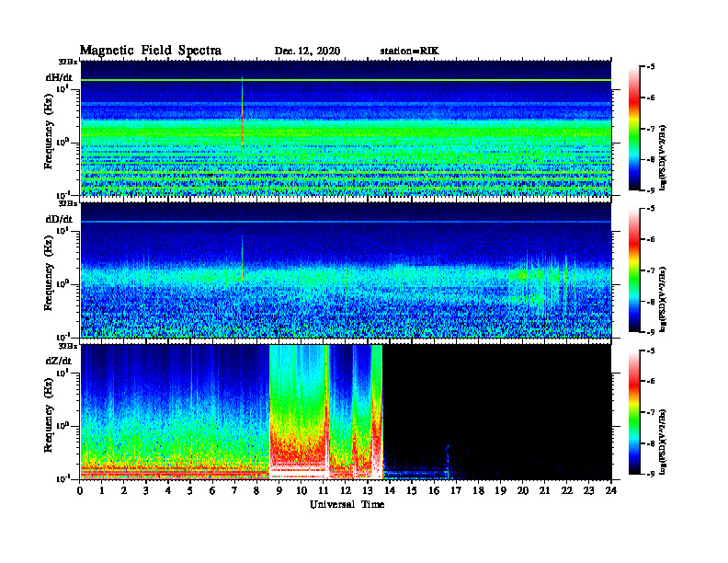Click hour tick label '3' on time axis

[146, 490]
